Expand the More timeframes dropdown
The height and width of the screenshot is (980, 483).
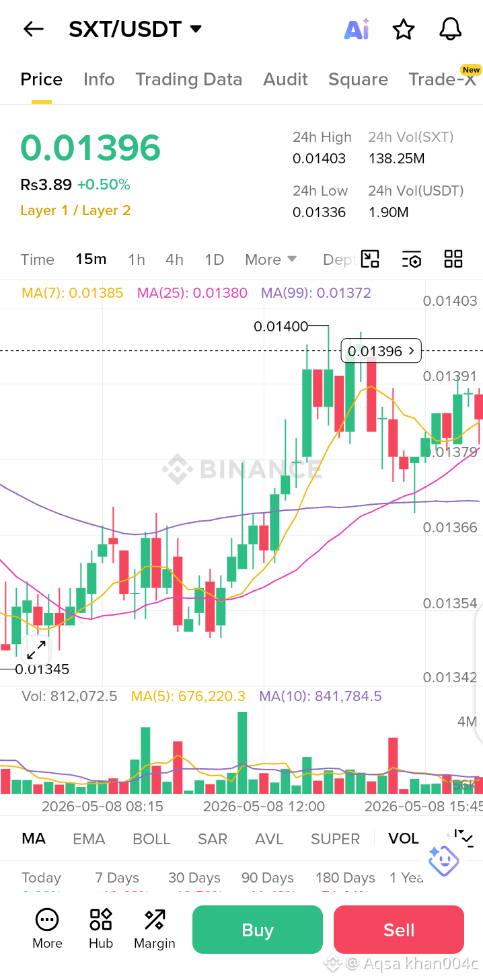pyautogui.click(x=272, y=259)
